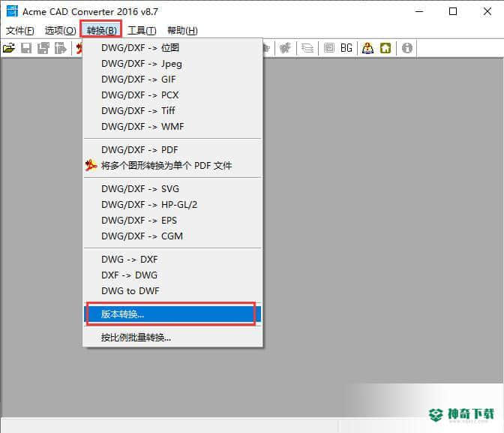
Task: Click the square layout toolbar icon
Action: tap(329, 48)
